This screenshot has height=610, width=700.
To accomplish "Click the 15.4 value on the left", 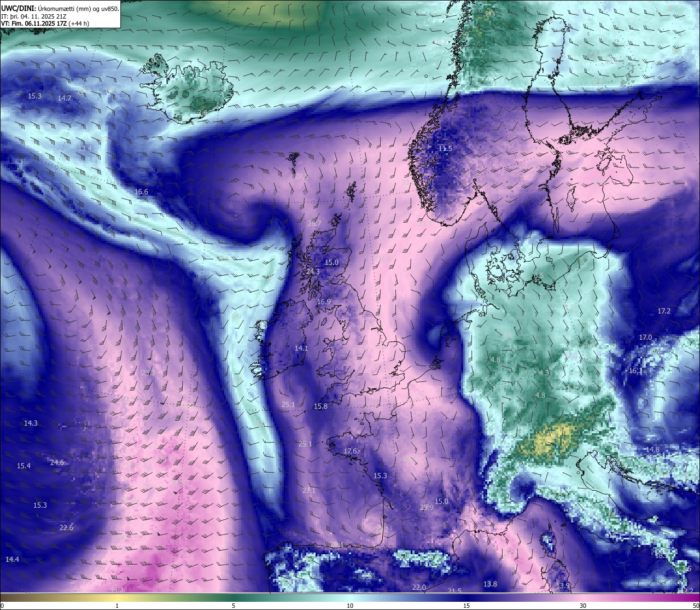I will (24, 466).
